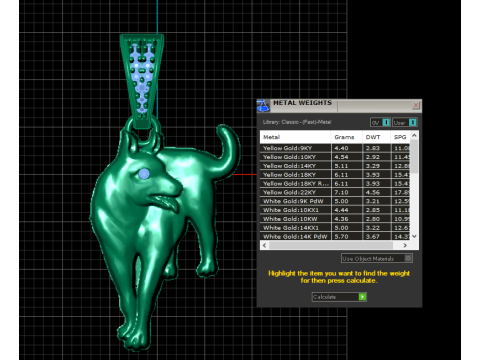Click the metal list scroll up arrow

(414, 135)
